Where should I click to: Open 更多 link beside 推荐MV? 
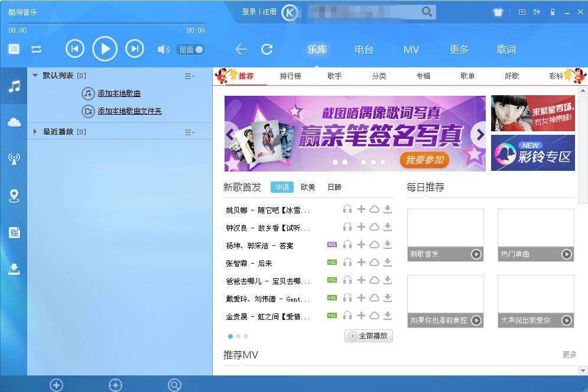[569, 354]
